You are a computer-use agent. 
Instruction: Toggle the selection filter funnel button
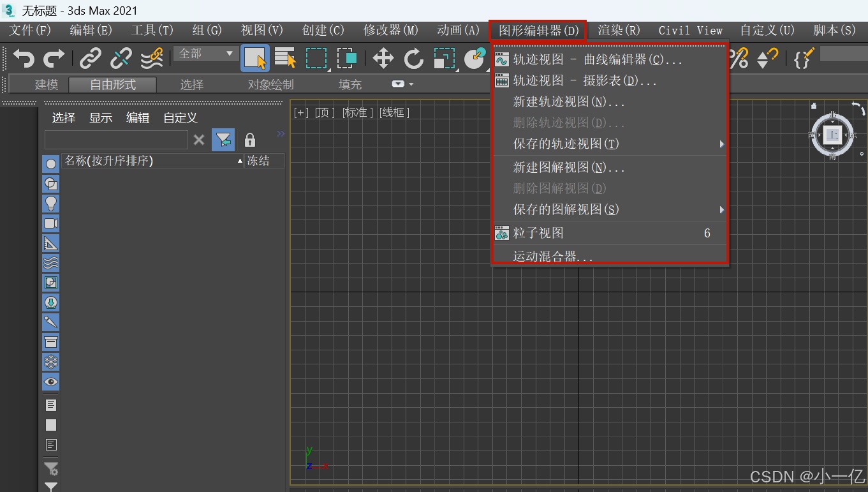(224, 140)
